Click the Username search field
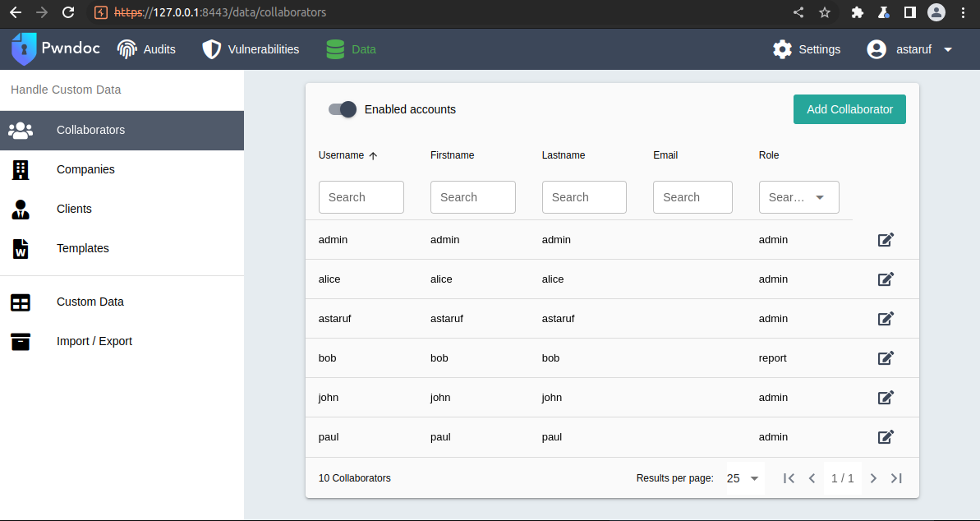 (361, 197)
